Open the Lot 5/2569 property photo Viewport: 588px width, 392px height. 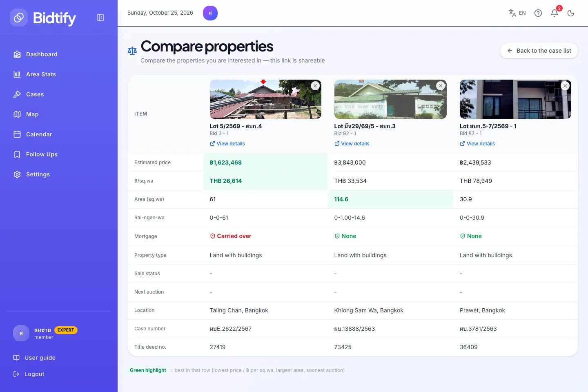pos(265,99)
